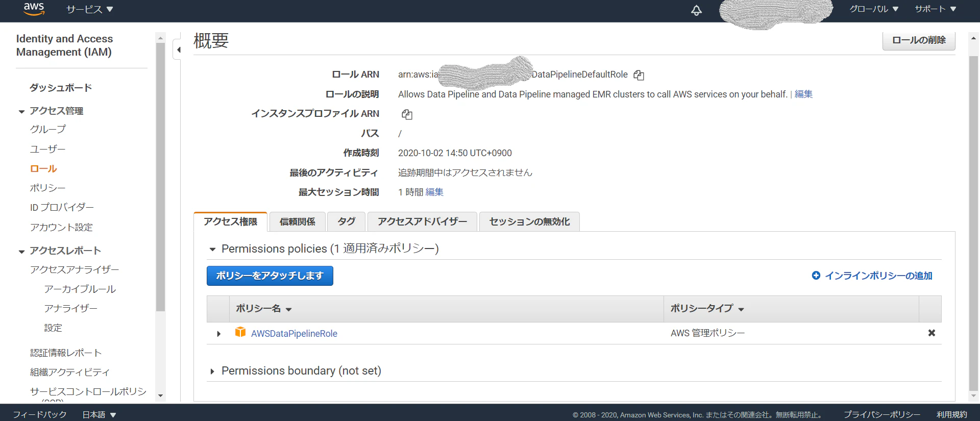Viewport: 980px width, 421px height.
Task: Collapse the Permissions policies section
Action: 212,249
